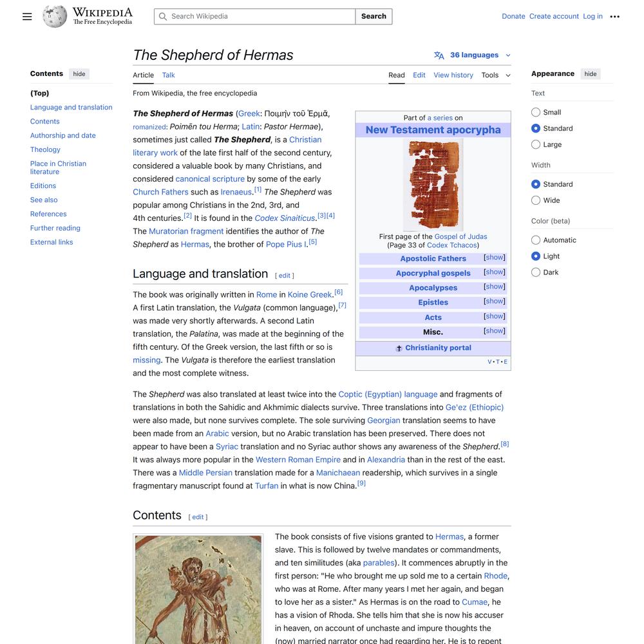Screen dimensions: 644x644
Task: Switch to the Article tab
Action: coord(144,75)
